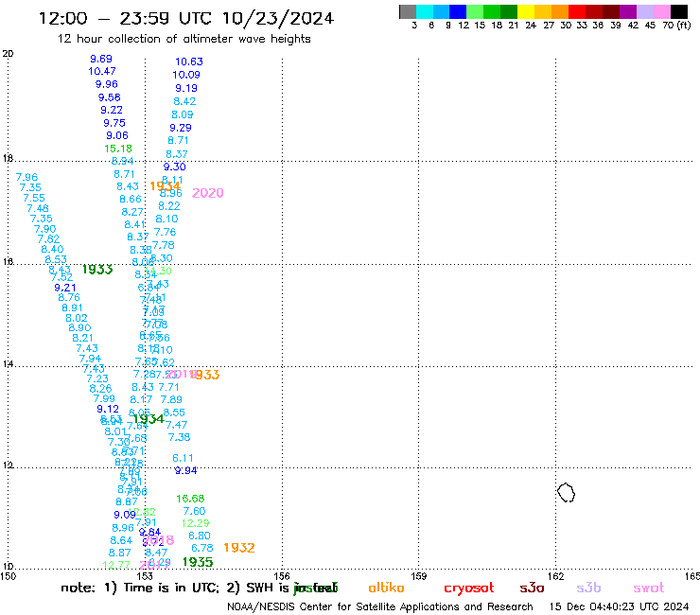Click the wave height value '10.47'

click(x=102, y=71)
